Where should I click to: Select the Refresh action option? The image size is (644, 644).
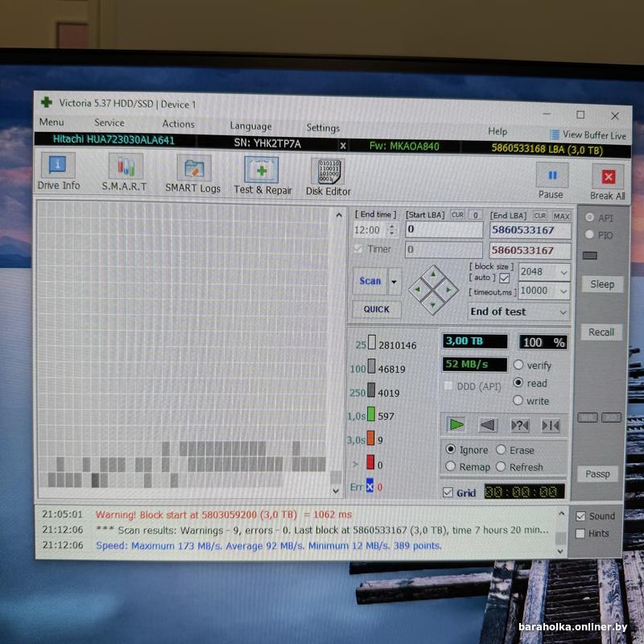[501, 467]
